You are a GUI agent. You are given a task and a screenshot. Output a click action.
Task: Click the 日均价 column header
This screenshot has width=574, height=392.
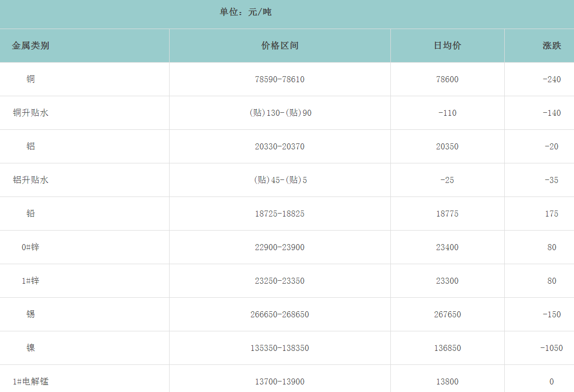click(x=447, y=46)
